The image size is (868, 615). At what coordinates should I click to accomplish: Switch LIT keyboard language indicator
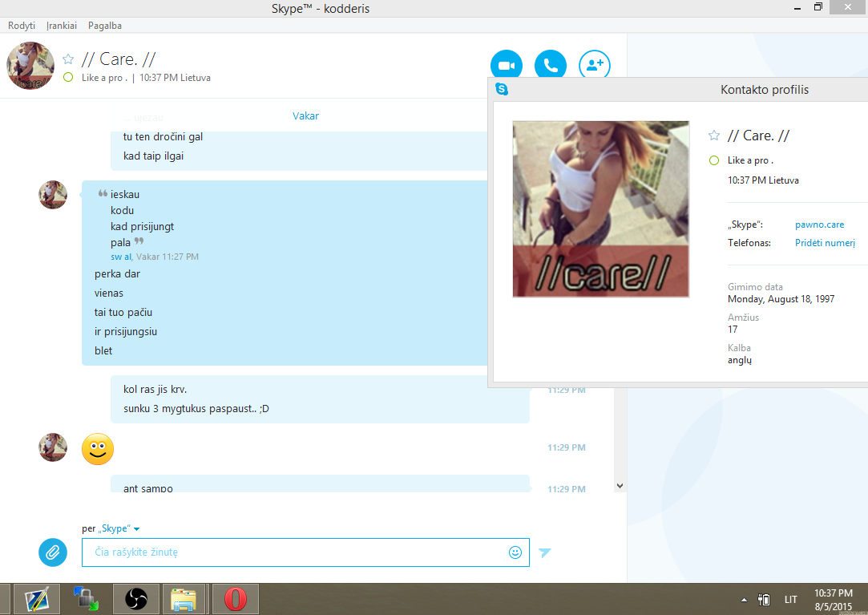(790, 600)
